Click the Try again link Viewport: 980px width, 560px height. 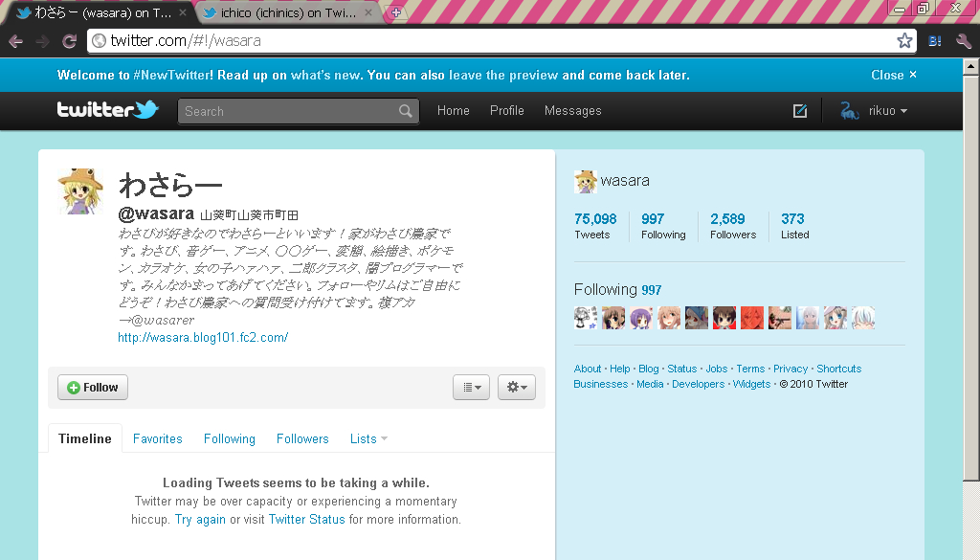coord(200,520)
